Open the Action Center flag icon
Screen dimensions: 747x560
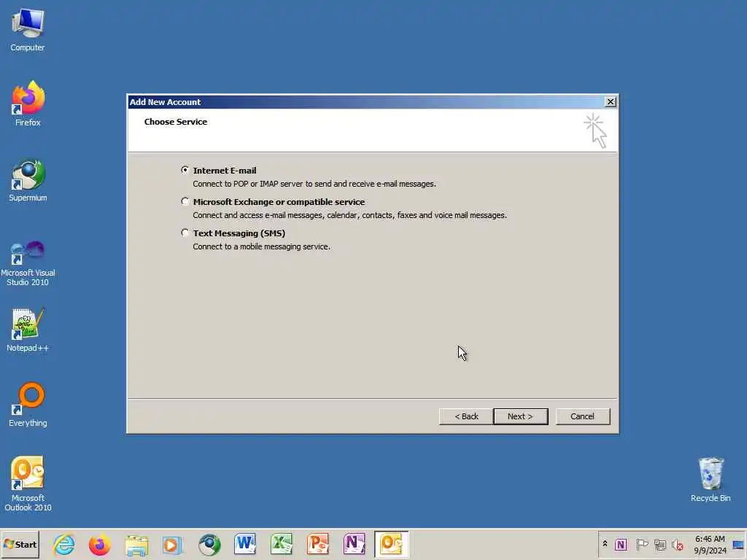point(642,544)
